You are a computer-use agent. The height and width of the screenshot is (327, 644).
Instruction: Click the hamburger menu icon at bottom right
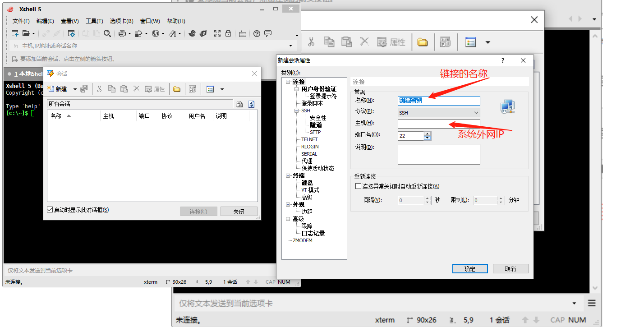tap(592, 303)
